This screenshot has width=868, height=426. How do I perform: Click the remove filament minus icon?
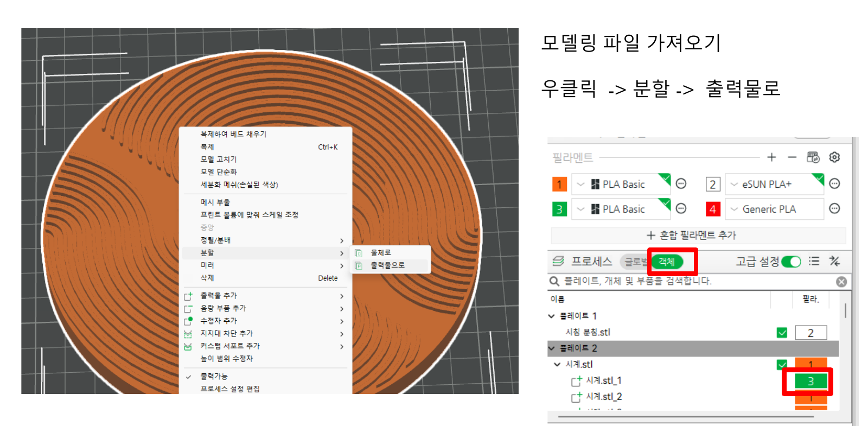coord(792,157)
